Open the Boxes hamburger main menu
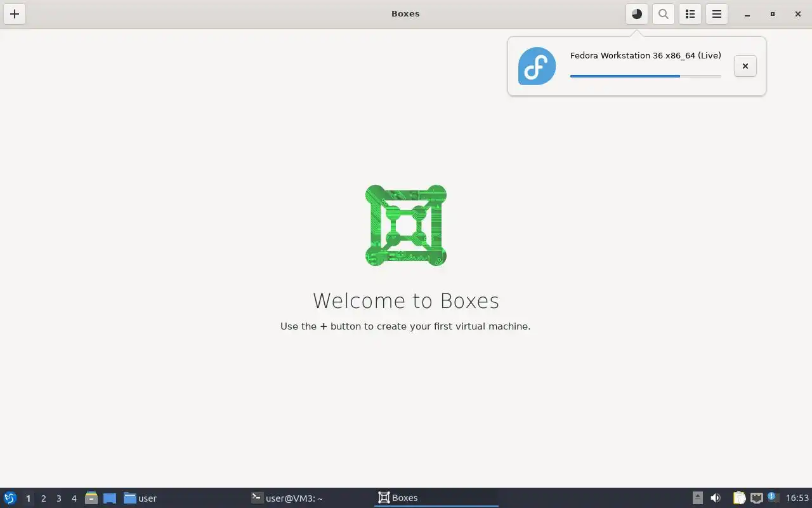812x508 pixels. [717, 14]
